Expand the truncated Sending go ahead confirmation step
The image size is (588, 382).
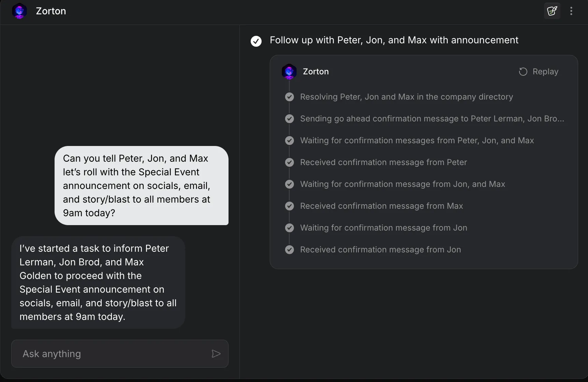432,119
